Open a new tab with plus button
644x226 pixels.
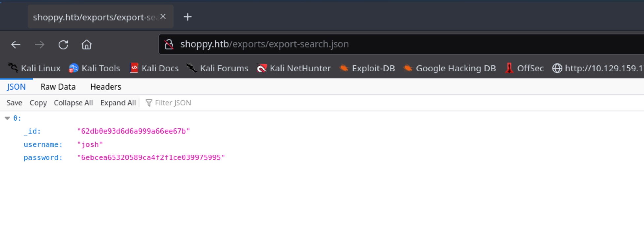[x=188, y=17]
